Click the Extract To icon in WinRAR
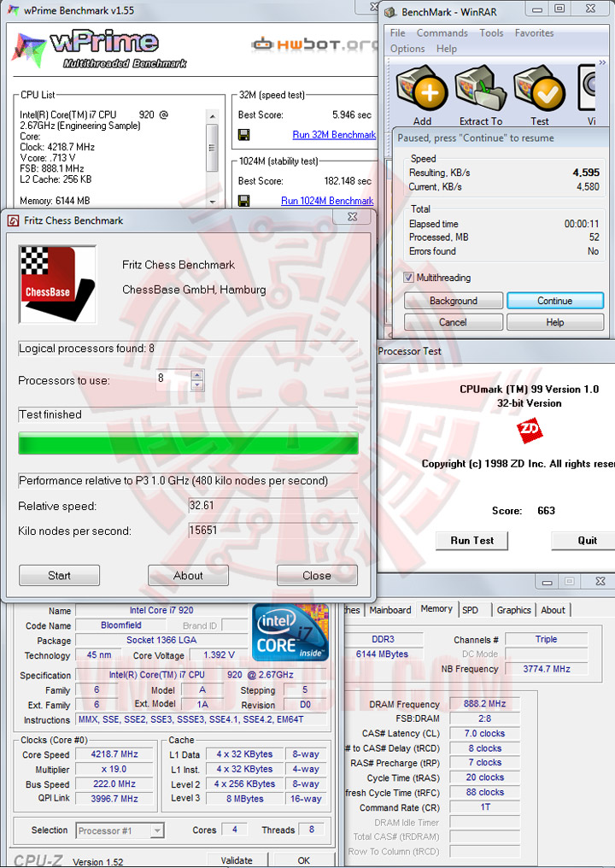The image size is (615, 868). tap(481, 88)
